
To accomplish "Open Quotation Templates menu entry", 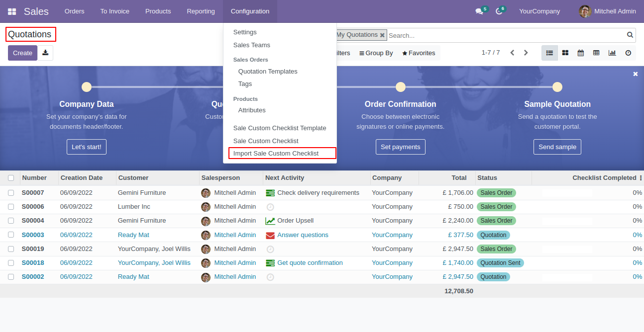I will click(x=268, y=72).
